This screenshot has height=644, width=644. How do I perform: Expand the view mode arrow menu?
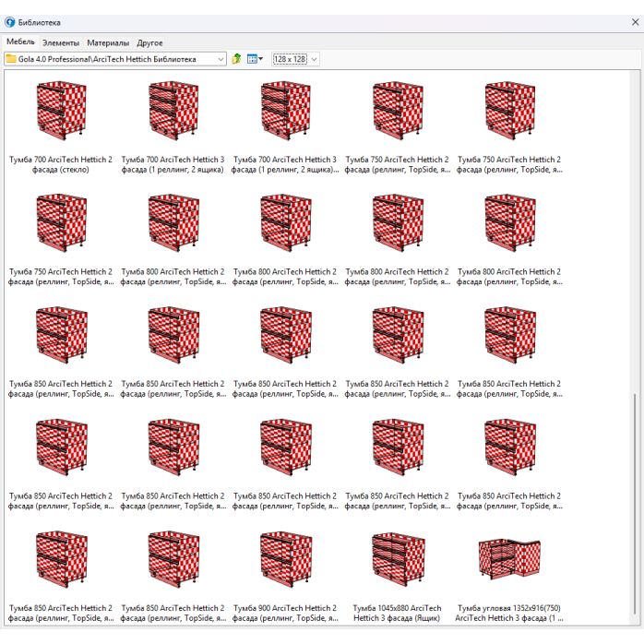[260, 59]
